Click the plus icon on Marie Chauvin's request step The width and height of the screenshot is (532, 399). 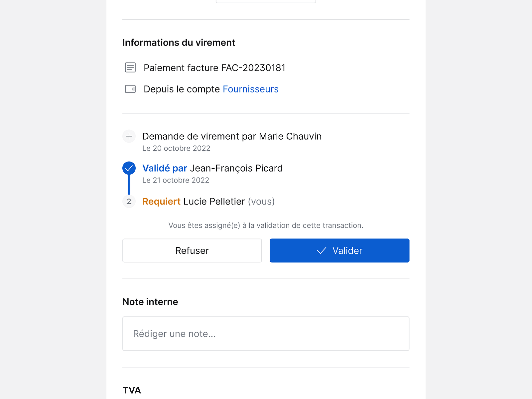[x=129, y=136]
